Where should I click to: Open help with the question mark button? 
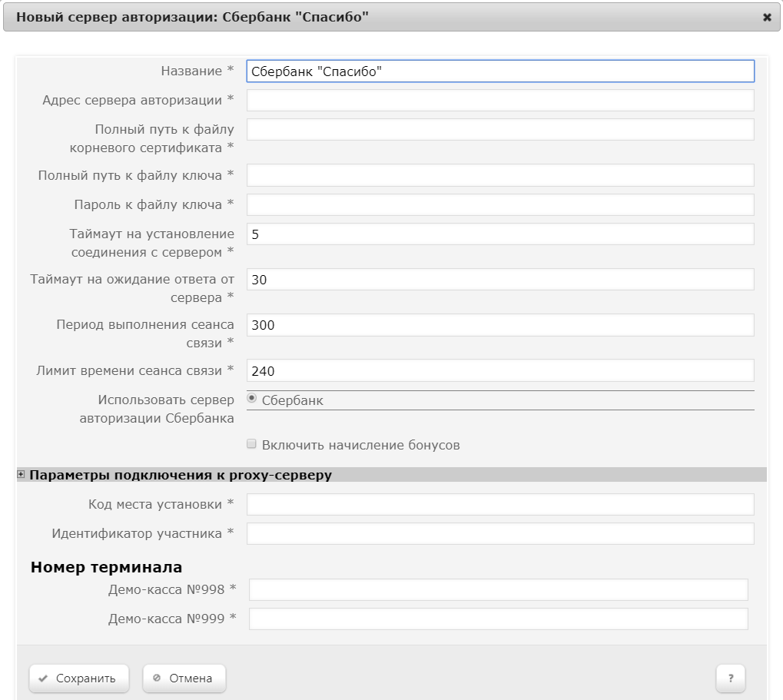coord(731,678)
